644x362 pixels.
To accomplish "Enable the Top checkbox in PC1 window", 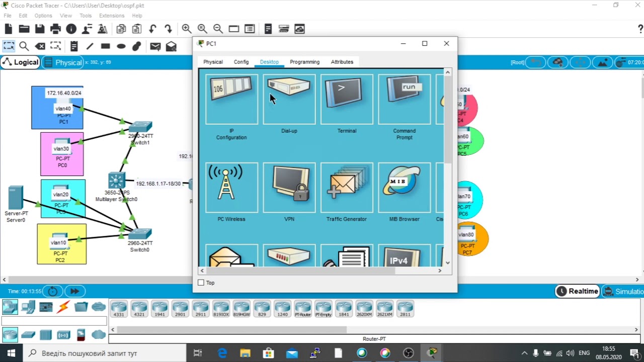I will pyautogui.click(x=201, y=283).
